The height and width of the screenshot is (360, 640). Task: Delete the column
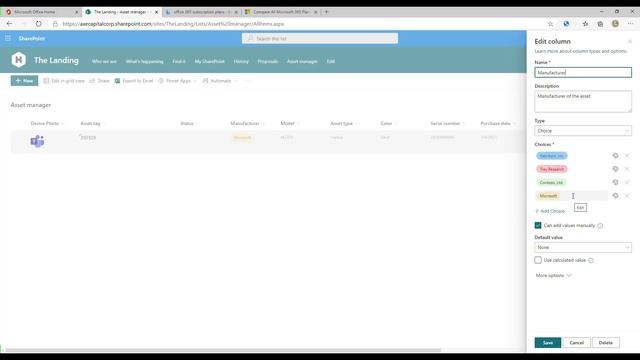tap(606, 343)
